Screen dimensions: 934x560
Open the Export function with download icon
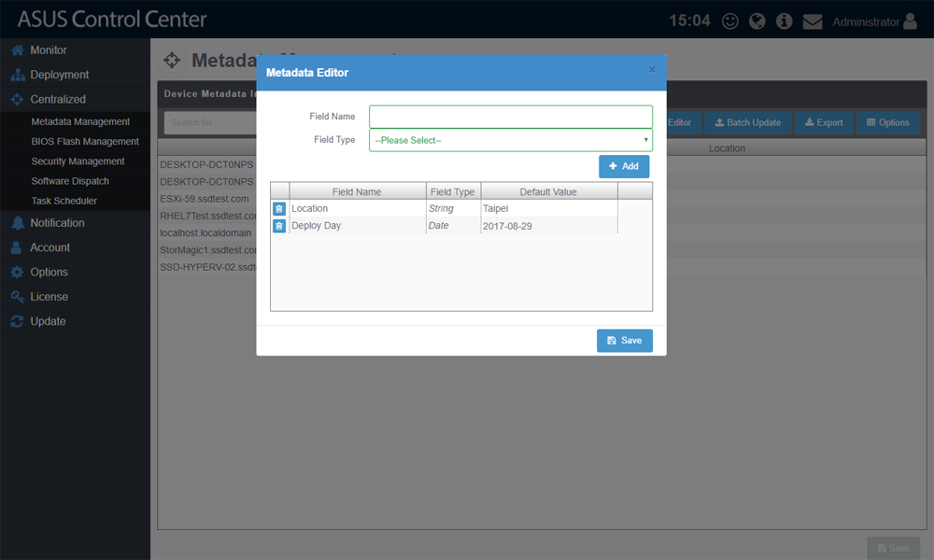coord(823,122)
